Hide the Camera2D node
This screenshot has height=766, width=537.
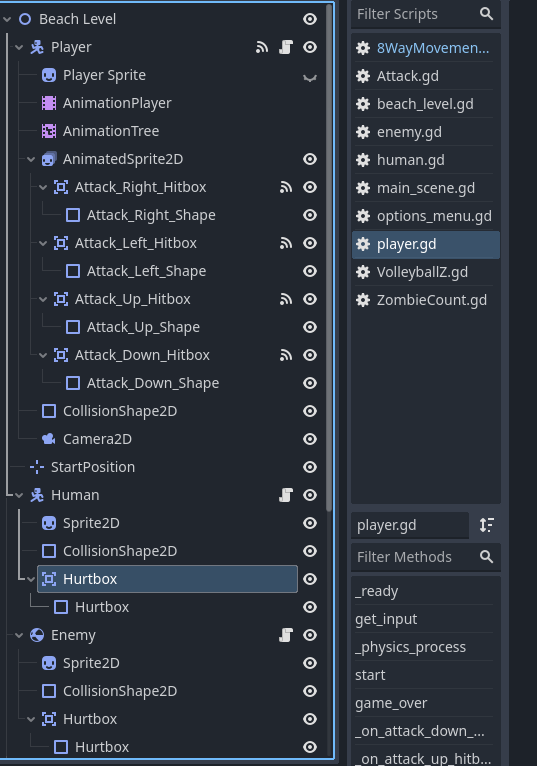pos(310,439)
